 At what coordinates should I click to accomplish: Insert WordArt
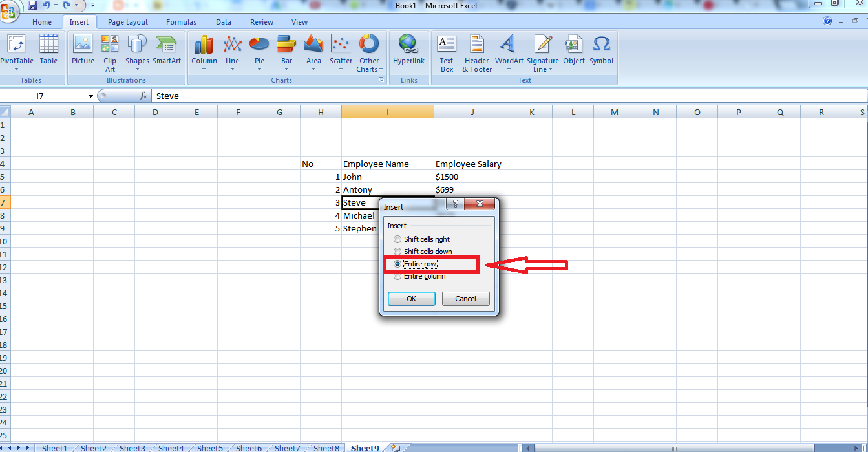[x=509, y=52]
